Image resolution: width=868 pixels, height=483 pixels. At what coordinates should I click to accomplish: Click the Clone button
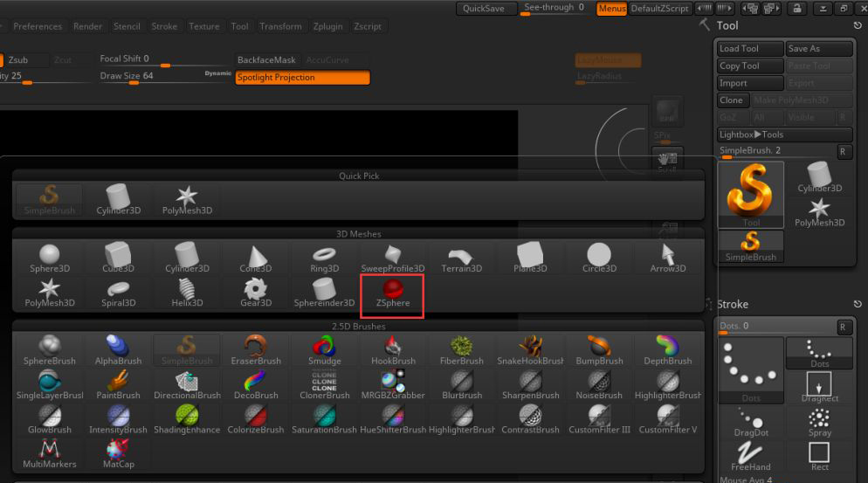click(x=733, y=100)
